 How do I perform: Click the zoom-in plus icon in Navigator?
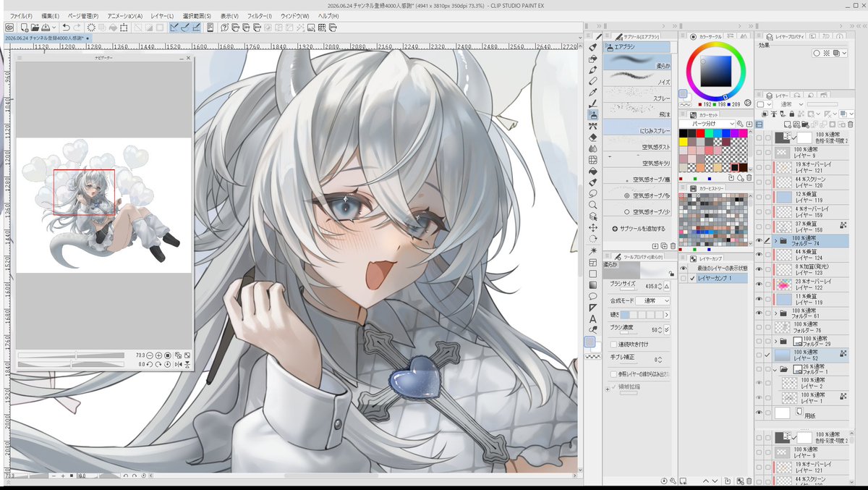point(158,355)
